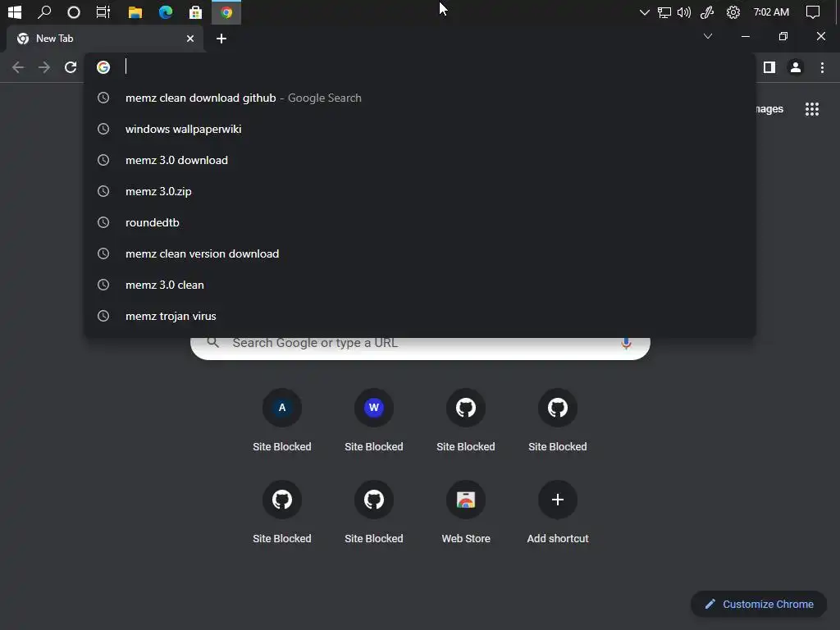Reload the current page
Viewport: 840px width, 630px height.
tap(71, 67)
